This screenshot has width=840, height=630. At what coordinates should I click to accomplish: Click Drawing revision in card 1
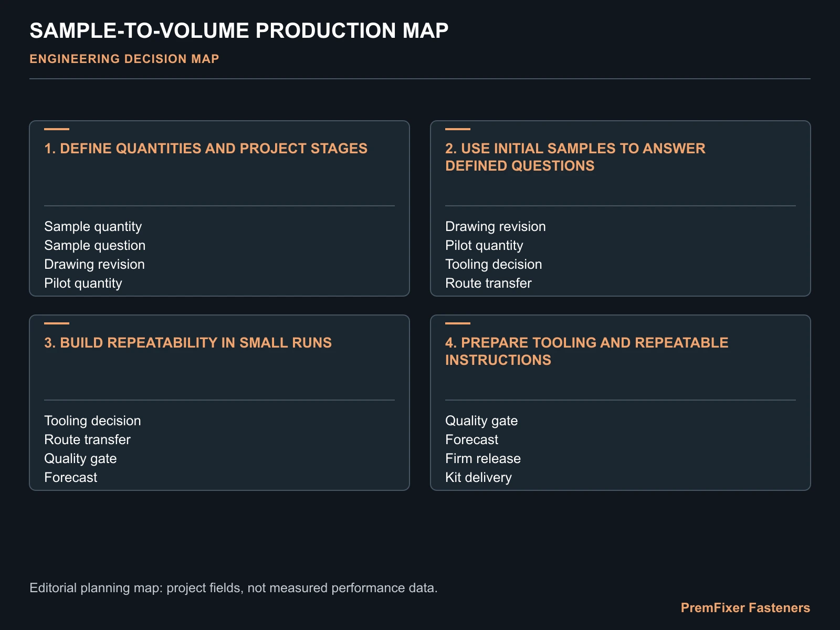tap(94, 264)
